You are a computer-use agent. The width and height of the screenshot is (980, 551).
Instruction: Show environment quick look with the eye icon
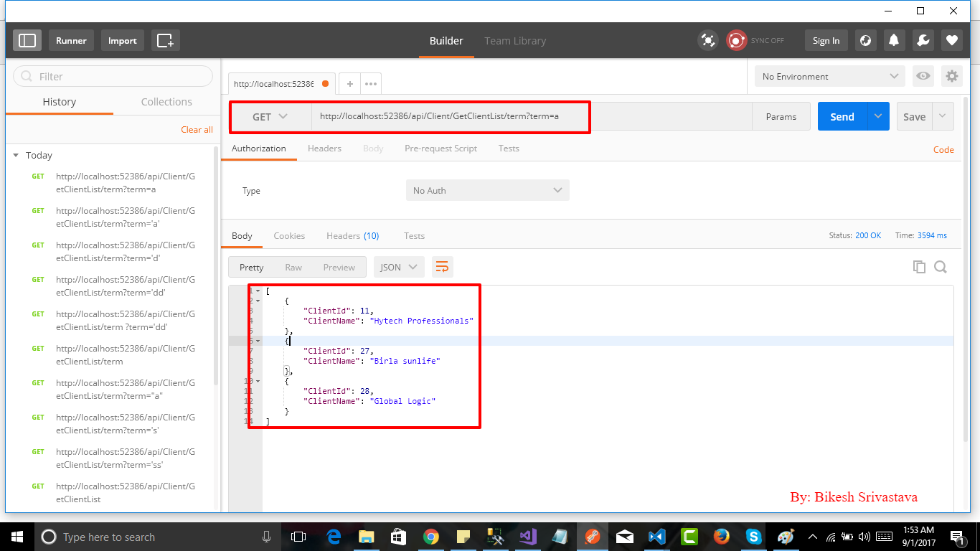(x=923, y=75)
